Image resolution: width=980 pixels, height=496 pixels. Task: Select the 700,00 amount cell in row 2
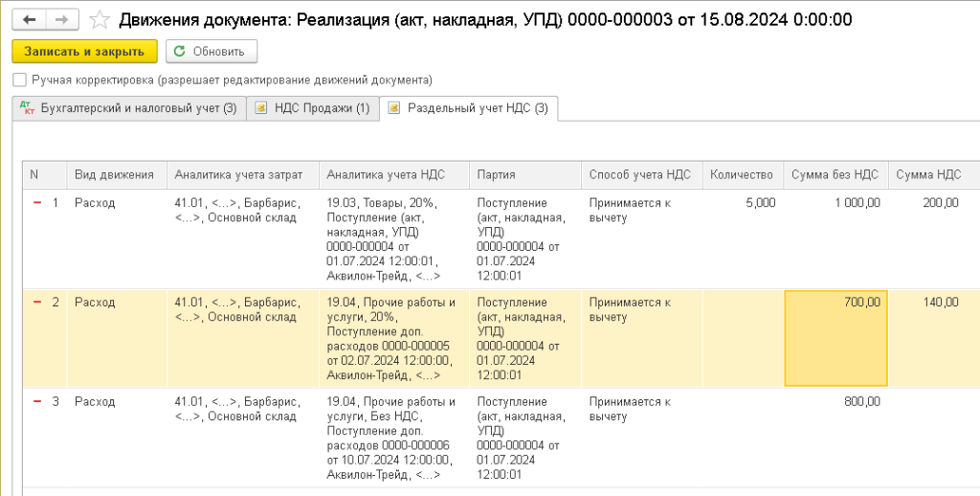pyautogui.click(x=835, y=338)
